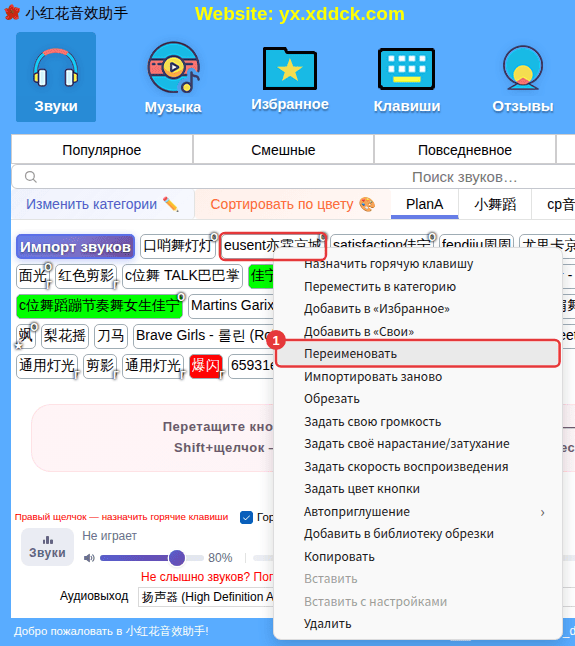Open the Аудиовыход device dropdown
The width and height of the screenshot is (575, 646).
point(206,597)
